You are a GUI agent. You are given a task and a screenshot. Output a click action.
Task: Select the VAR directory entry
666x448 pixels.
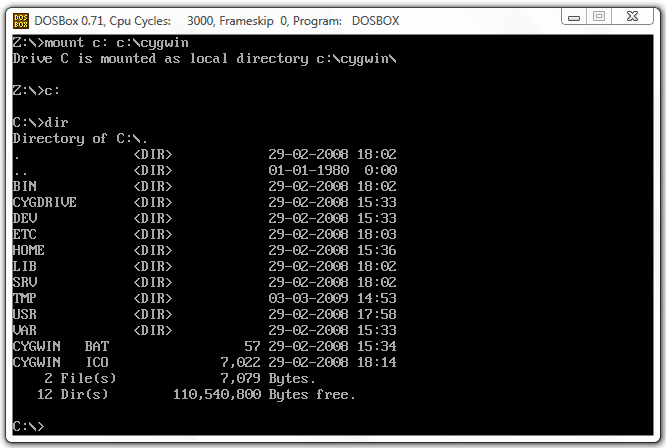click(204, 330)
